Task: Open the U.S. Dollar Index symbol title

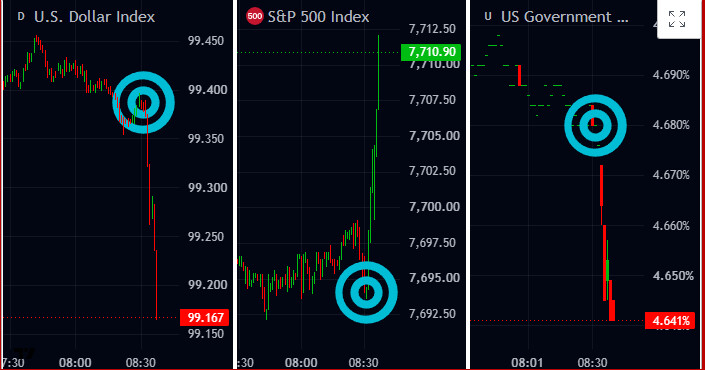Action: 94,17
